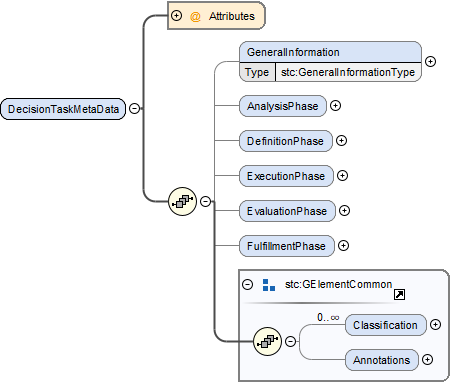Click the stc:GElementCommon group label
This screenshot has height=384, width=468.
tap(338, 284)
